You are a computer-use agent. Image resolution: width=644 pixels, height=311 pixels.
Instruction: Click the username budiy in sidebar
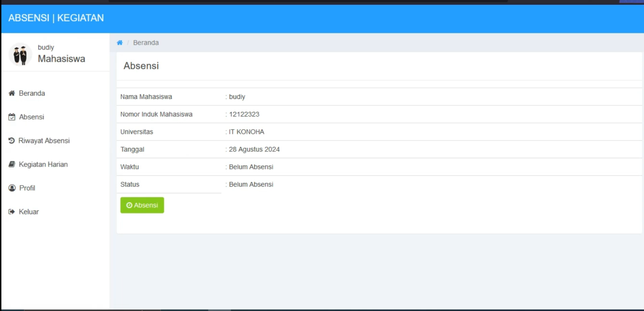pos(46,47)
